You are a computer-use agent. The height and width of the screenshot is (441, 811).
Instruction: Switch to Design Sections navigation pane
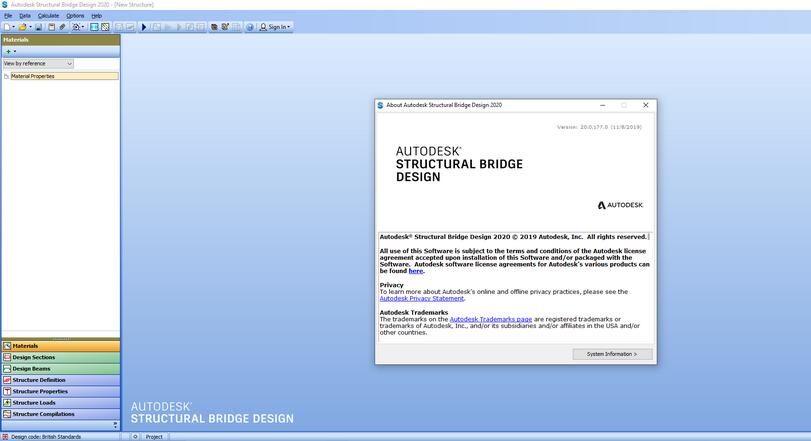61,357
